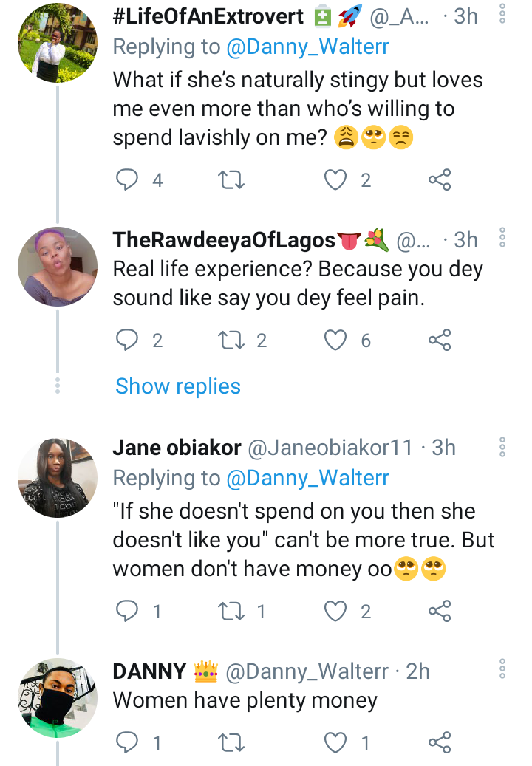Open @Danny_Walterr mention in first tweet
This screenshot has height=766, width=532.
(307, 47)
